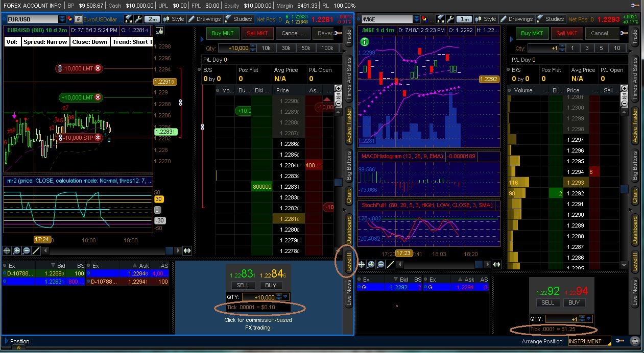Open the Dashboard side tab on /M6E panel
The height and width of the screenshot is (353, 644).
click(x=635, y=230)
